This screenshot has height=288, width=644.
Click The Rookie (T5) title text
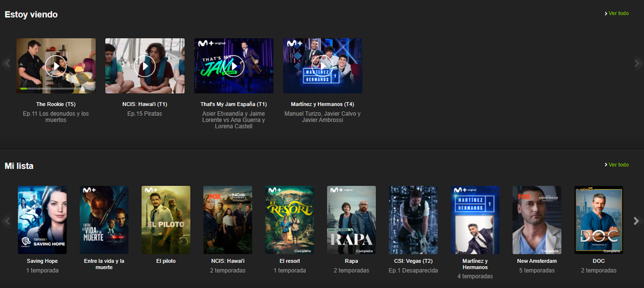56,105
